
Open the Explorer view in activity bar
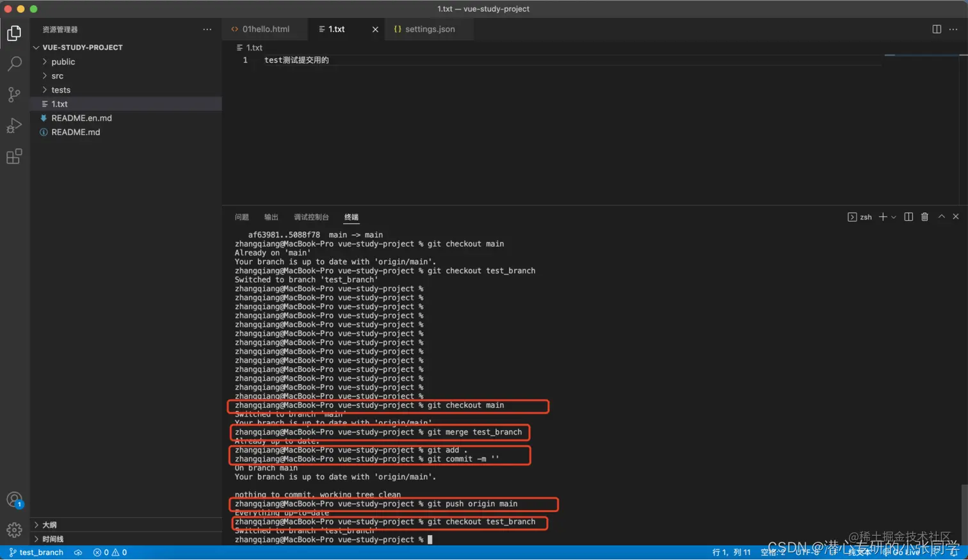14,33
